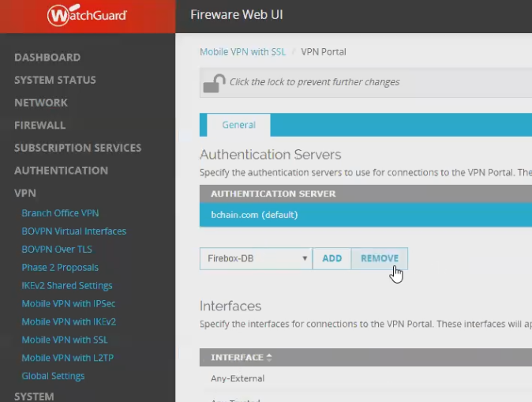Click the lock icon to prevent changes
The image size is (532, 402).
[x=214, y=82]
